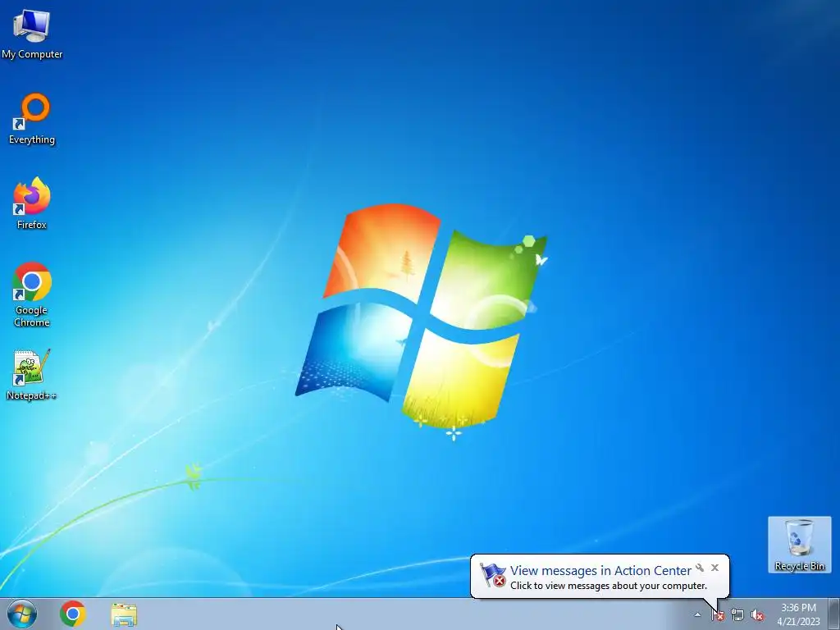Open the clock showing 3:36 PM
The width and height of the screenshot is (840, 630).
point(798,614)
